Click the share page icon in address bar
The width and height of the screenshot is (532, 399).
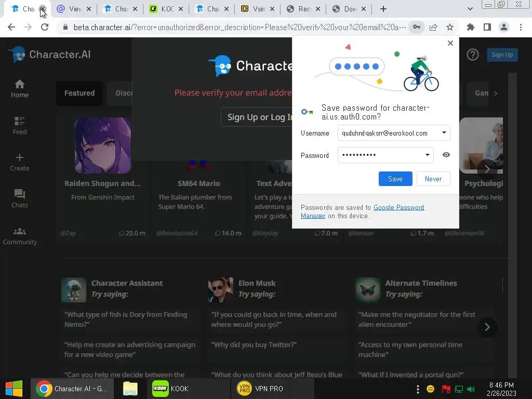433,27
